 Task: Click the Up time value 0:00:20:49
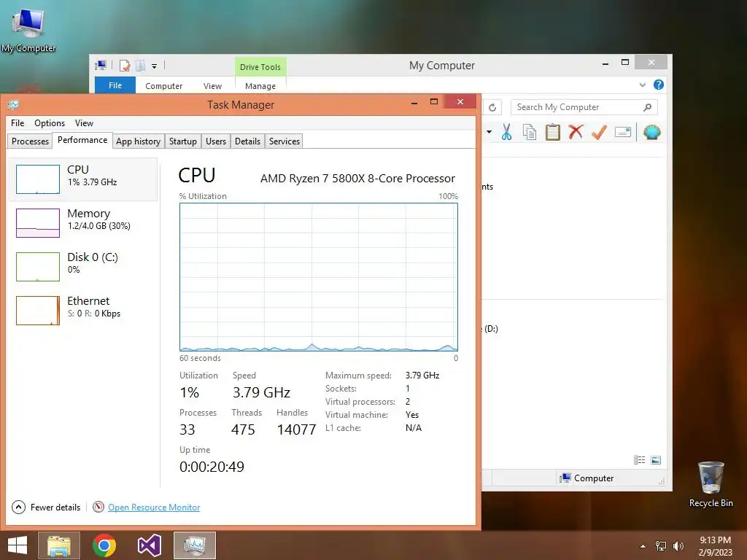[212, 467]
